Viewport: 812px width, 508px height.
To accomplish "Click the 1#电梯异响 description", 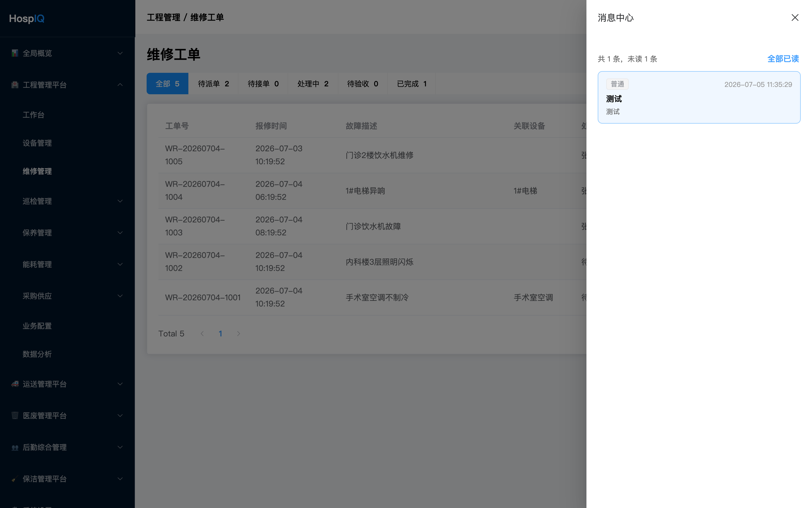I will coord(365,190).
